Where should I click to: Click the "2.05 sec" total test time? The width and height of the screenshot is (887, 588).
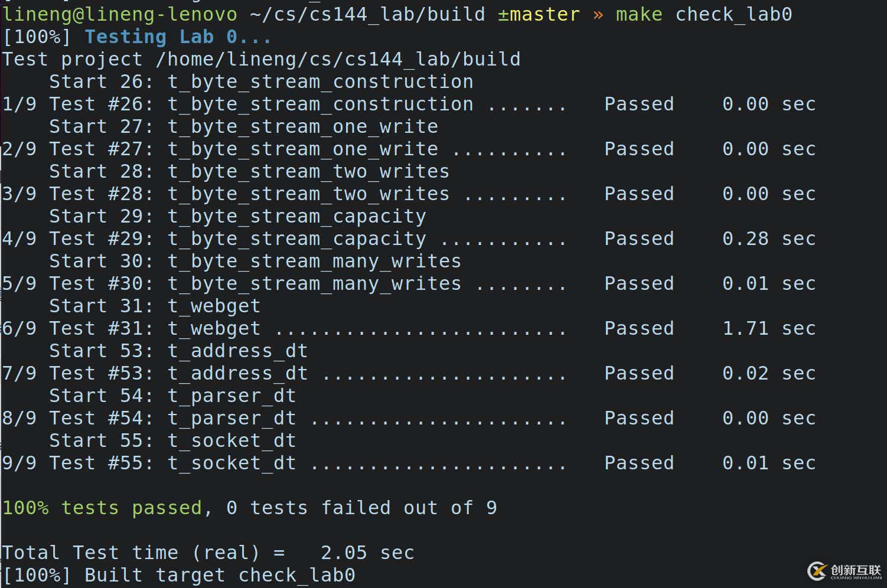click(x=367, y=553)
